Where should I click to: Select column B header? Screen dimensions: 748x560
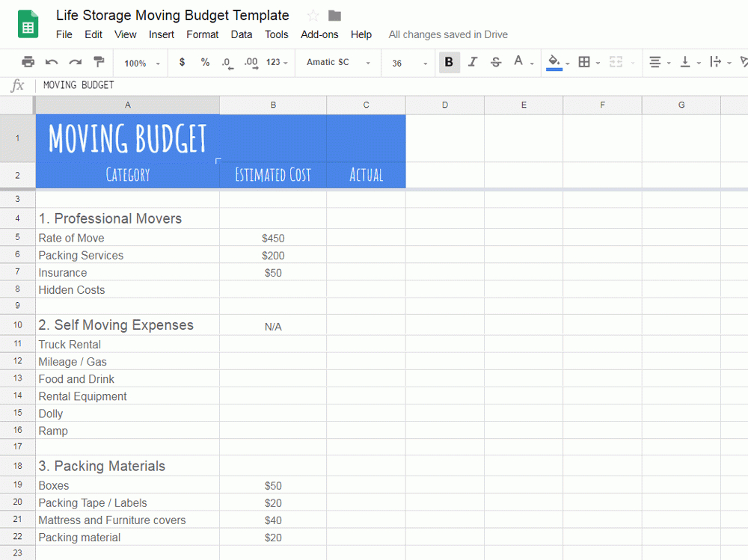(273, 105)
